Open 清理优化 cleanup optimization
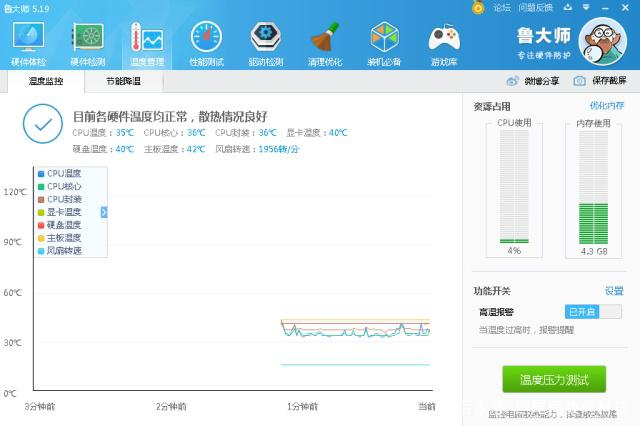This screenshot has height=426, width=640. 325,44
